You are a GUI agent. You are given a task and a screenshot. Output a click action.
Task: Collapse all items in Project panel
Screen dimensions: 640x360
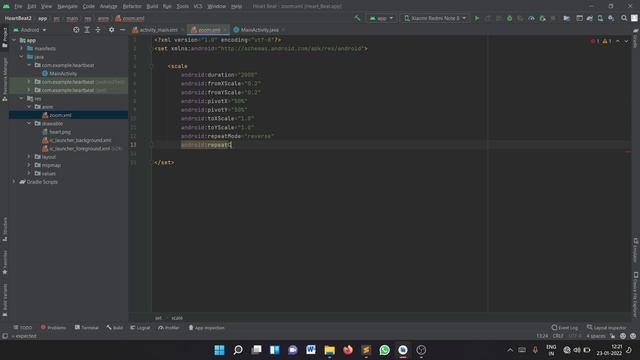(98, 30)
